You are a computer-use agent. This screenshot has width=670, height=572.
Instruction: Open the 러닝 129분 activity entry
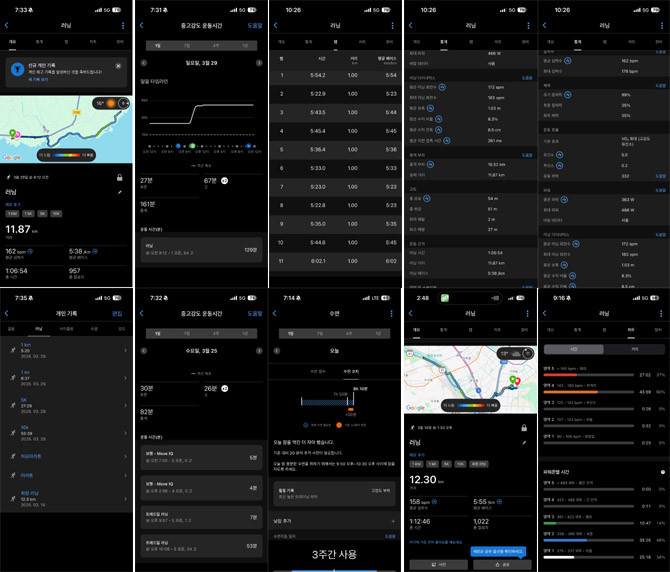click(x=201, y=248)
